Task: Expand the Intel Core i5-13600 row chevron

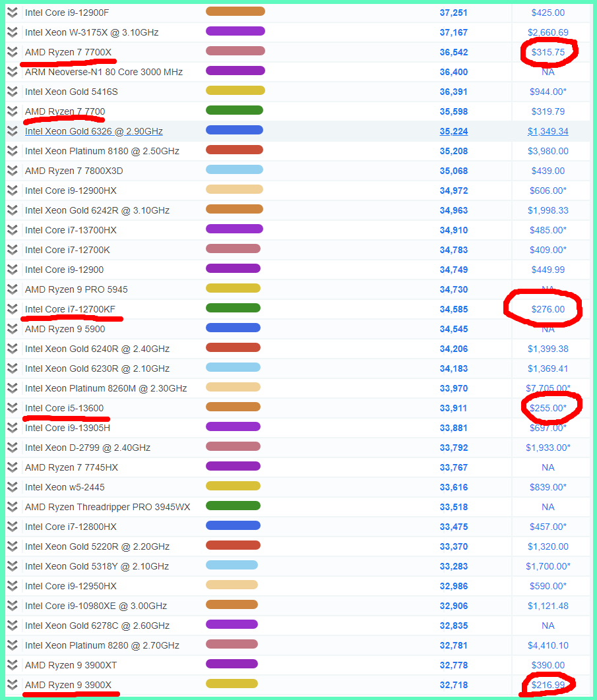Action: (x=13, y=408)
